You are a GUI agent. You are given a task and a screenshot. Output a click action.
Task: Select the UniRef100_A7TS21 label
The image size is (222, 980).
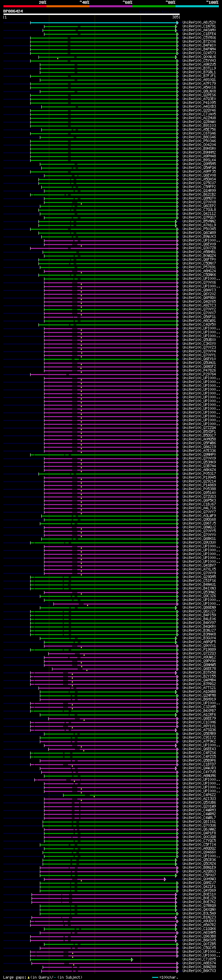tap(199, 687)
